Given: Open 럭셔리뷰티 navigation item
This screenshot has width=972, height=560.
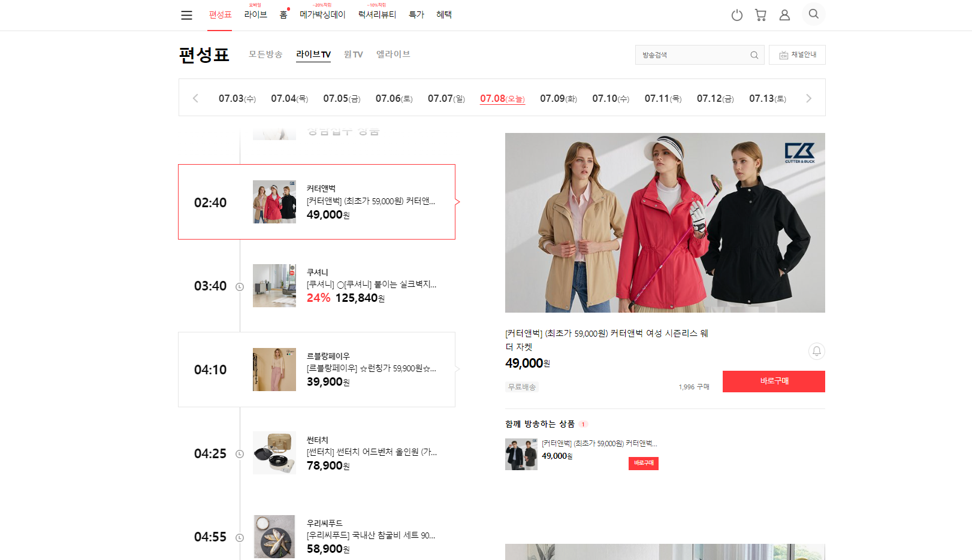Looking at the screenshot, I should [x=377, y=14].
